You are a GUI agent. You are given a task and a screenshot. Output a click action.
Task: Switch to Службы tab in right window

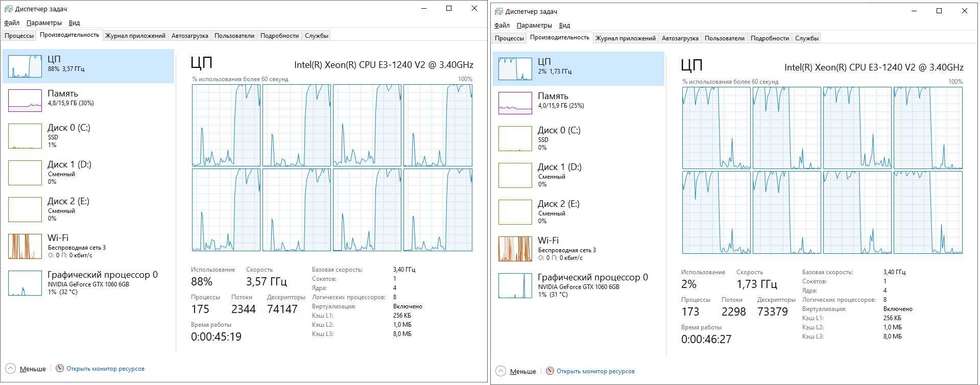click(807, 38)
